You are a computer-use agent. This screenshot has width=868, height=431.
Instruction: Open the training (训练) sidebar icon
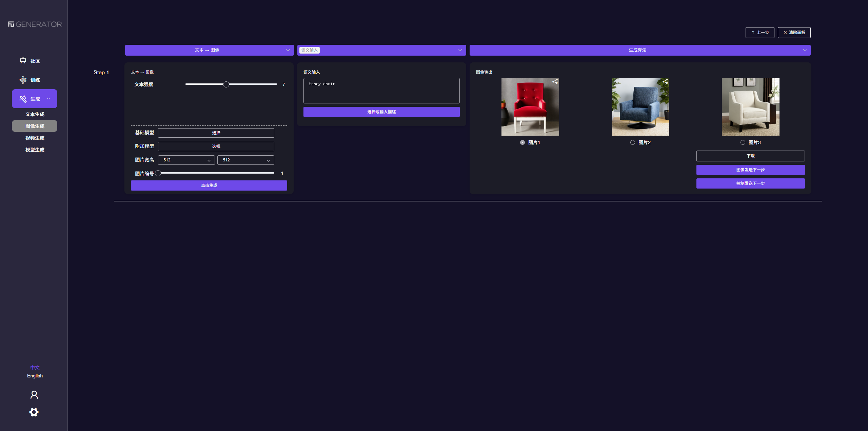[x=23, y=80]
